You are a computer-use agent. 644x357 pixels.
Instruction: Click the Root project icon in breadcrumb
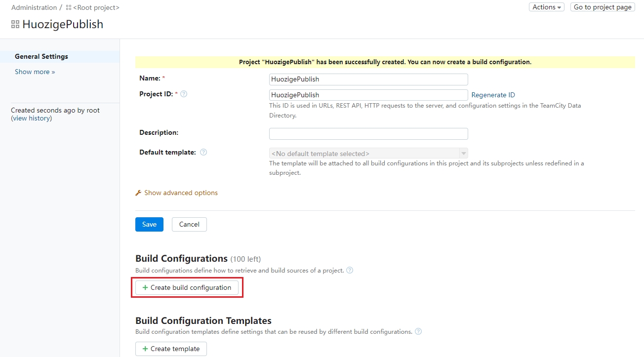(x=68, y=8)
